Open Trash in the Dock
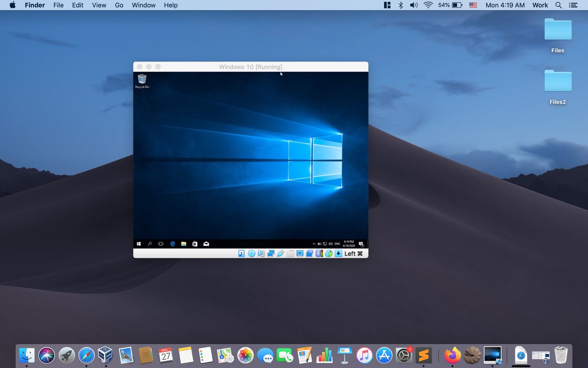Screen dimensions: 588x368 pos(561,355)
